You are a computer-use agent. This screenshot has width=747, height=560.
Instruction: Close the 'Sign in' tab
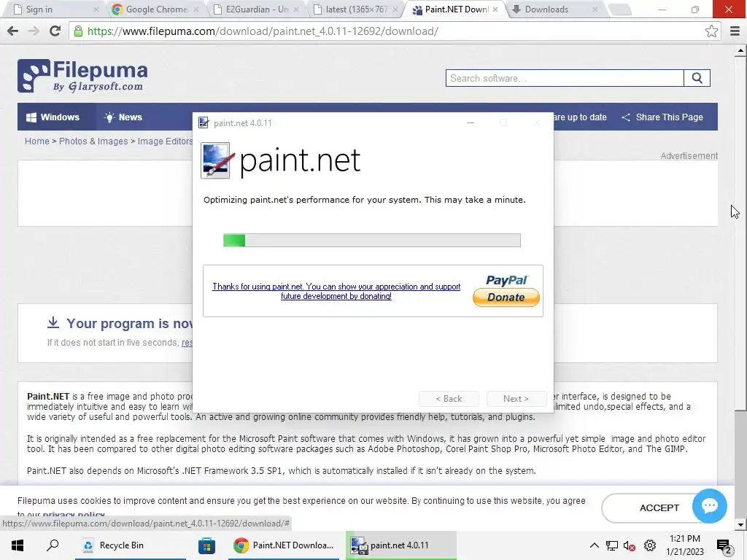pos(96,9)
